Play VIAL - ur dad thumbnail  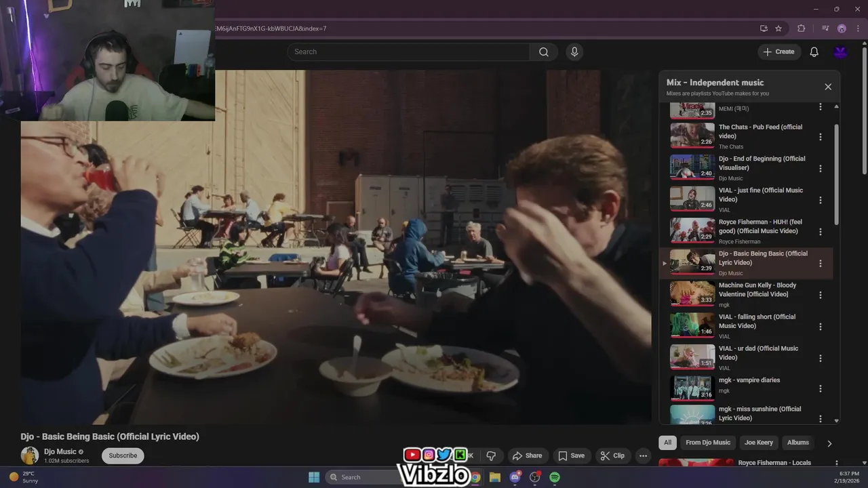[x=692, y=357]
